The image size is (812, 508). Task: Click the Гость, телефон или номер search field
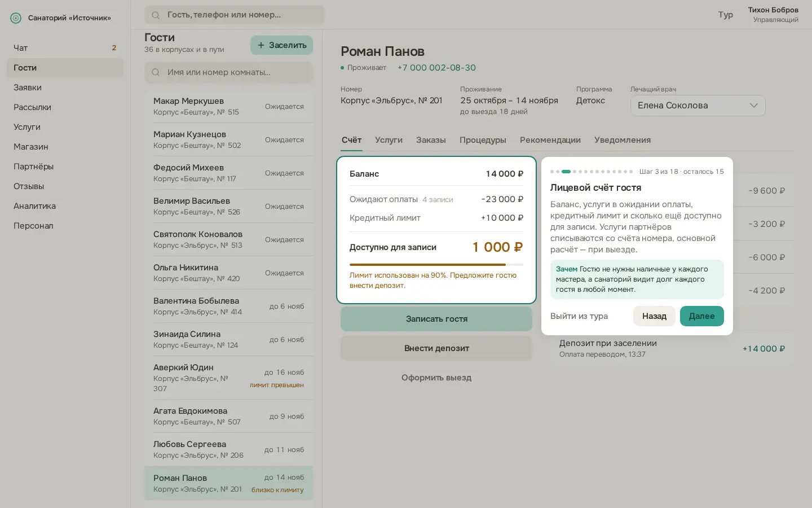click(x=235, y=15)
